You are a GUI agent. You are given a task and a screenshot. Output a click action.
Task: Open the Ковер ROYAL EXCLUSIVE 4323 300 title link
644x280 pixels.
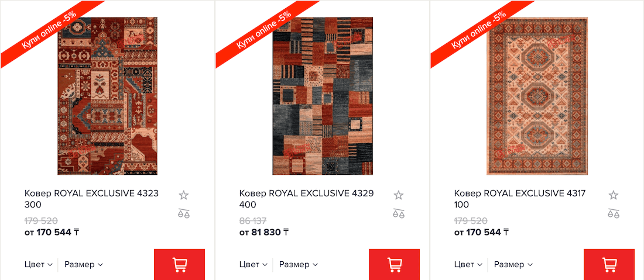[x=91, y=198]
